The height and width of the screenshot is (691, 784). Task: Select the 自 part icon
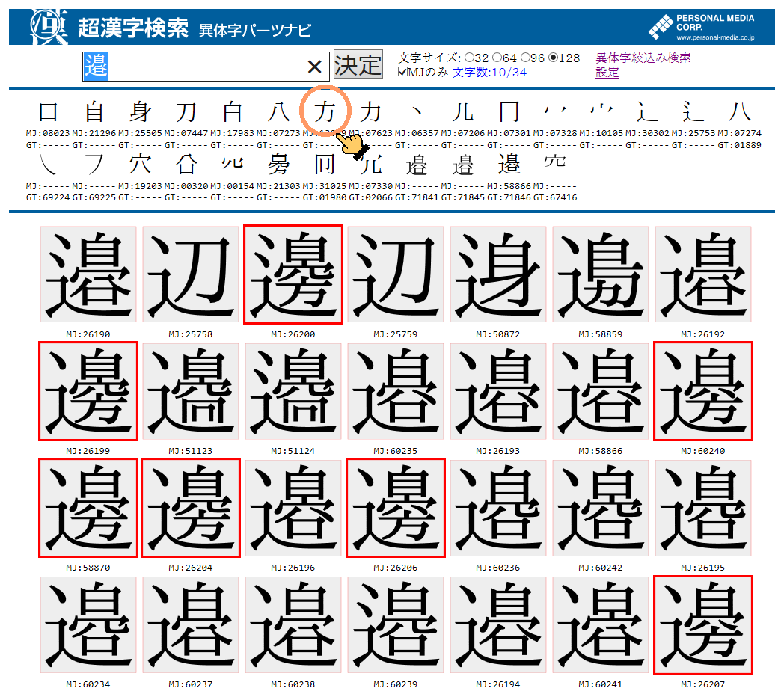point(94,111)
